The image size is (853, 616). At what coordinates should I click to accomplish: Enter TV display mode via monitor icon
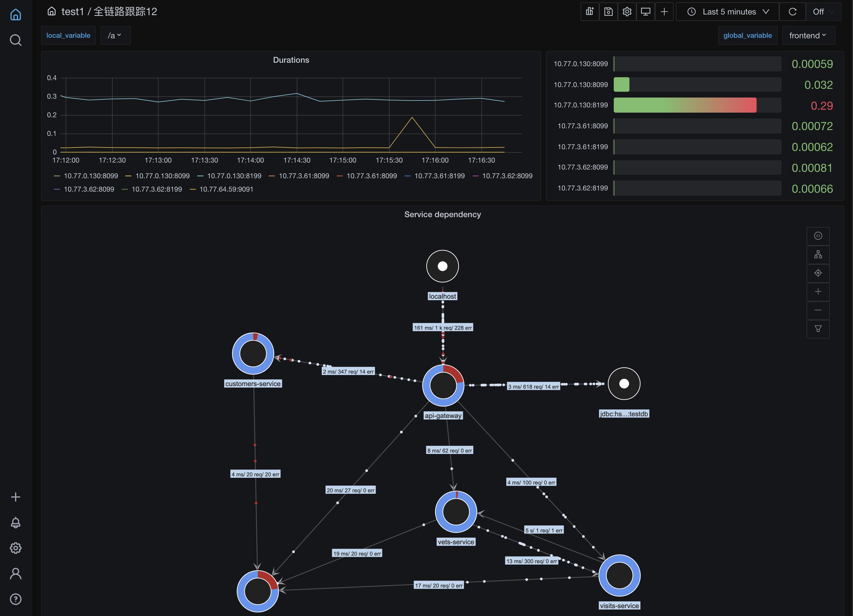[x=645, y=12]
